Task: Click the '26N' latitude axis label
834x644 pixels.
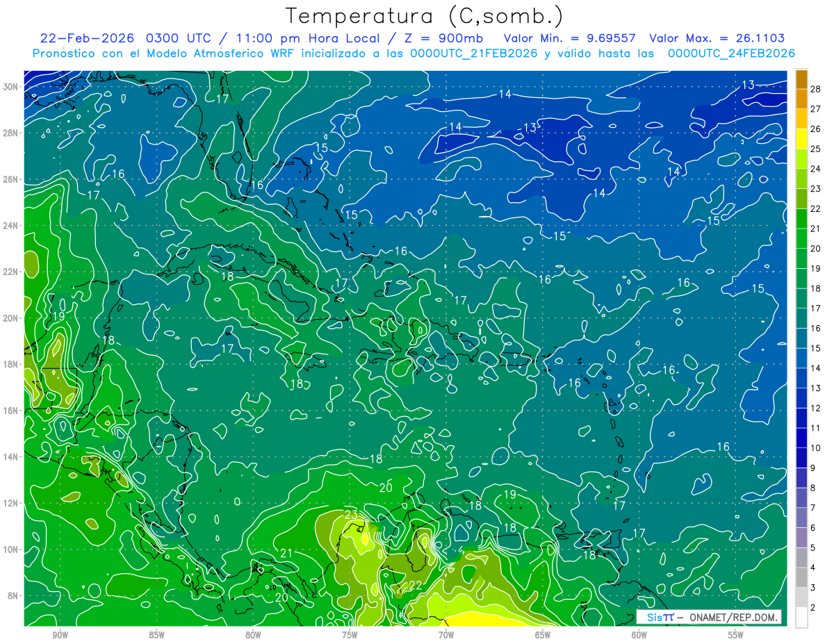Action: click(10, 179)
